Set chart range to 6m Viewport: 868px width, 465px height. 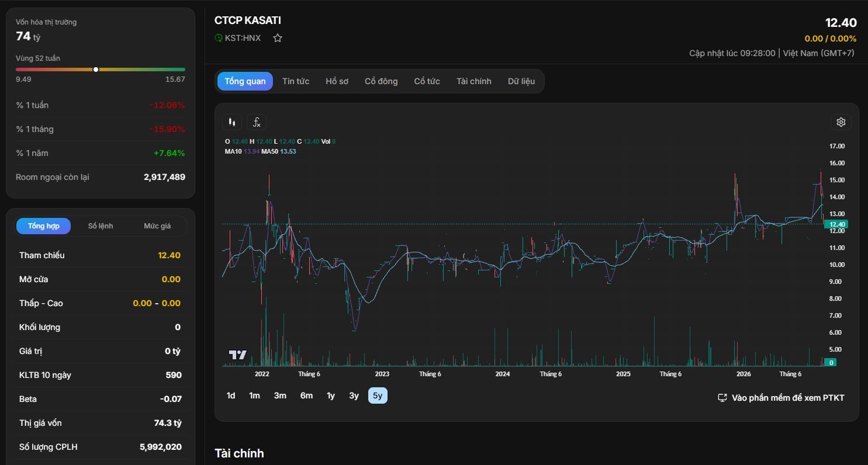click(306, 395)
